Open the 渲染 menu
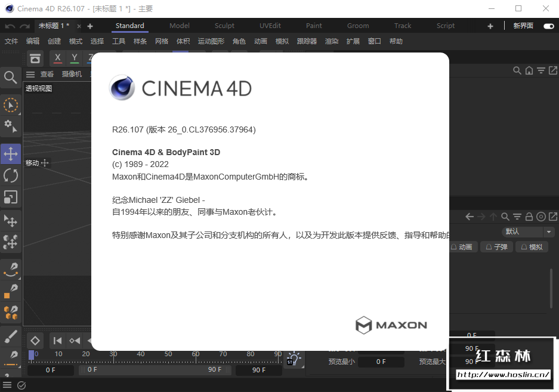The image size is (559, 392). pos(332,41)
